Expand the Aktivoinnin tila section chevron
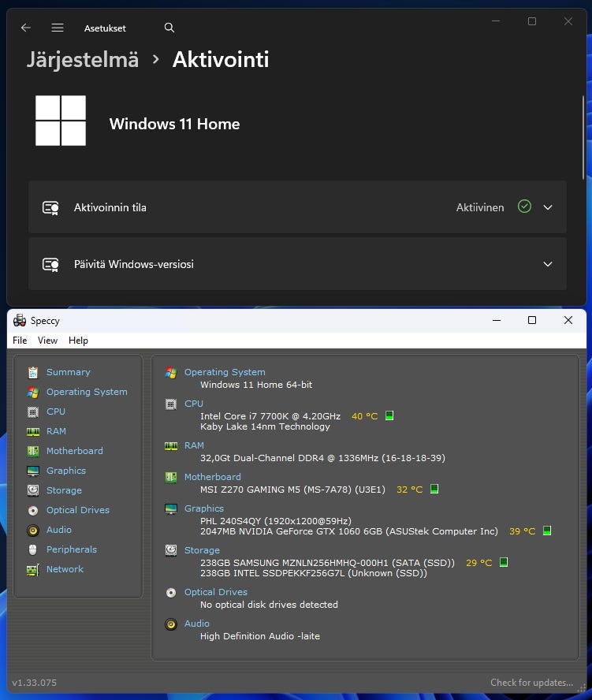 pyautogui.click(x=548, y=207)
